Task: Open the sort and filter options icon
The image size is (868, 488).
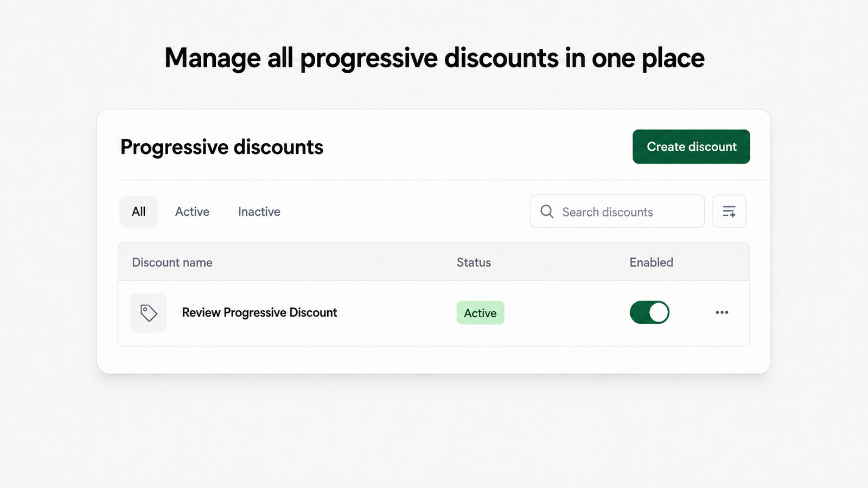Action: coord(729,211)
